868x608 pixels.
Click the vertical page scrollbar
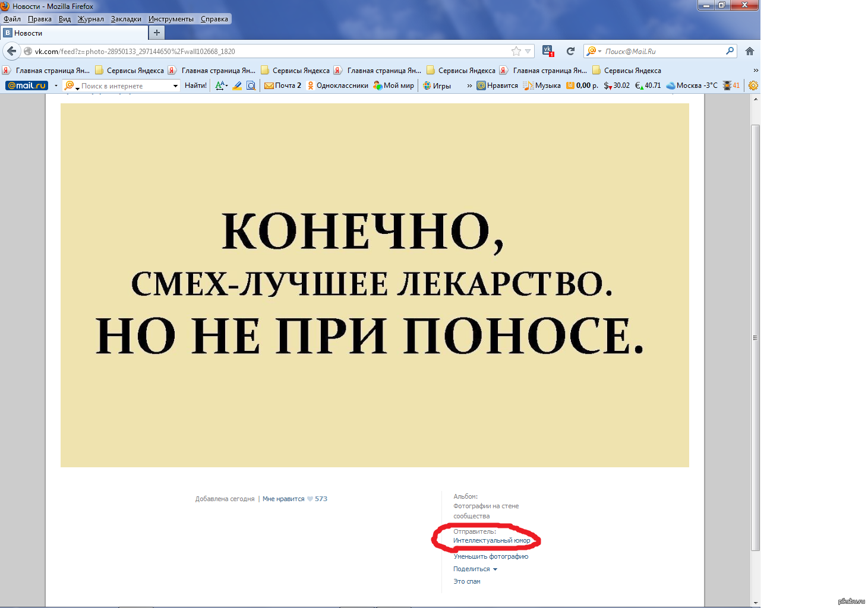756,338
